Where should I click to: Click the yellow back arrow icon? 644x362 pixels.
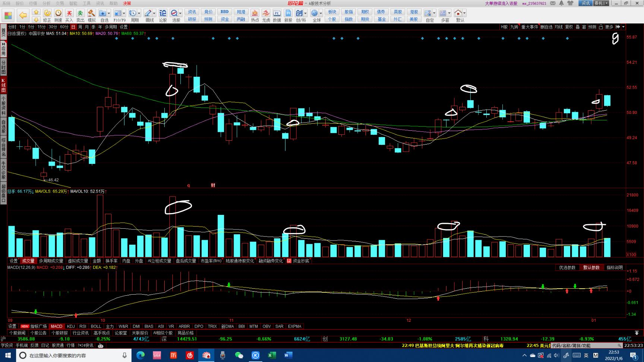click(23, 16)
